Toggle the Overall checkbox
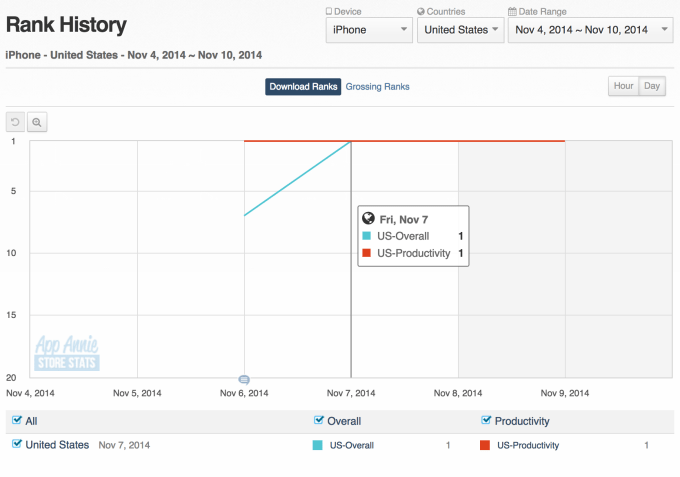This screenshot has width=680, height=477. tap(319, 421)
